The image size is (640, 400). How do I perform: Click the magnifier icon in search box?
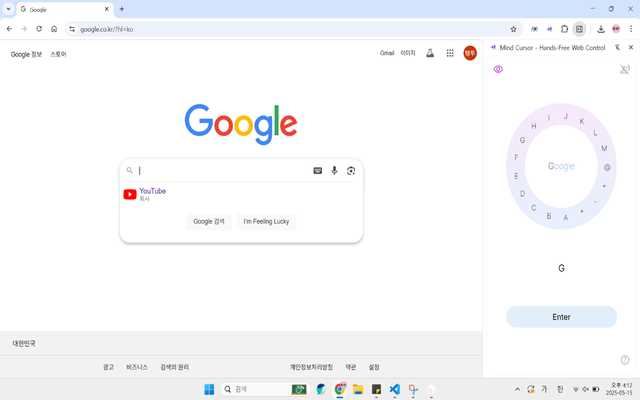[129, 170]
